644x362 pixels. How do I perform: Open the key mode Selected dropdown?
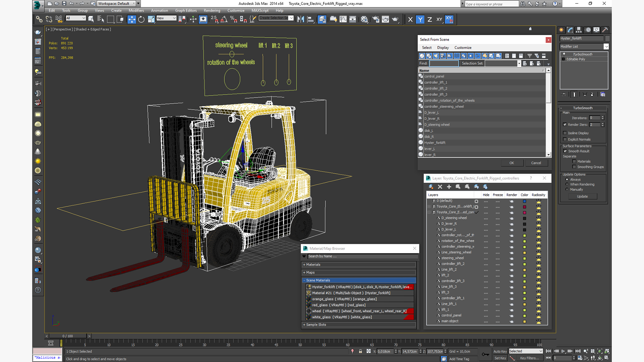pos(526,351)
